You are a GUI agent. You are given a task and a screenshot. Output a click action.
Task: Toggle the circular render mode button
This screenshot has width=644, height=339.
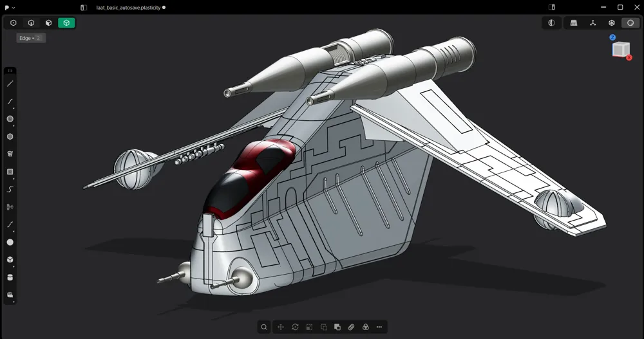click(630, 23)
